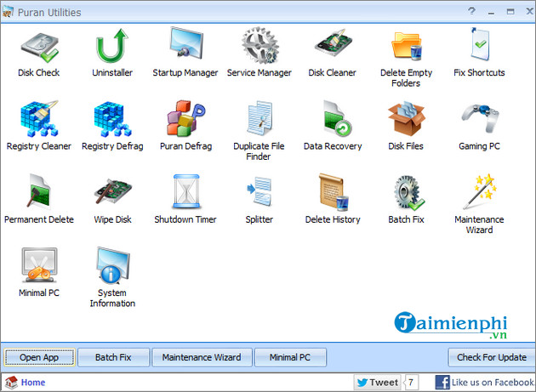The width and height of the screenshot is (536, 392).
Task: Open the Disk Check tool icon
Action: 39,47
